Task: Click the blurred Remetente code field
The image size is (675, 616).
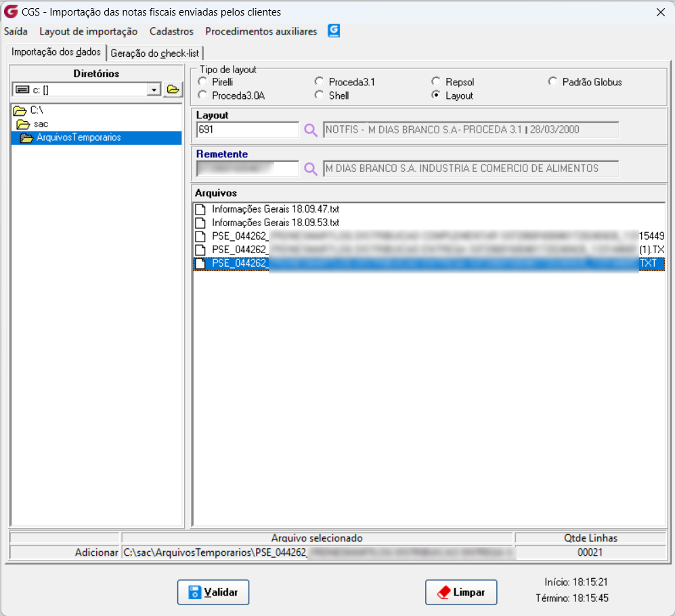Action: coord(248,169)
